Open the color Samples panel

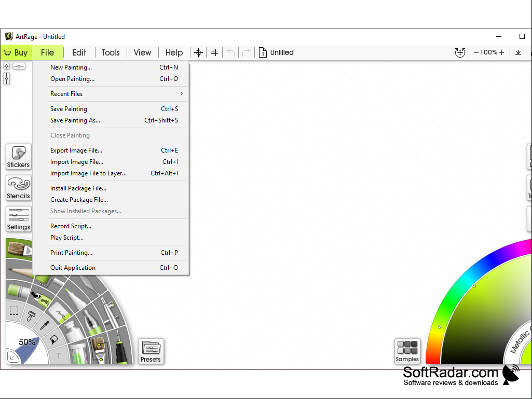point(407,351)
